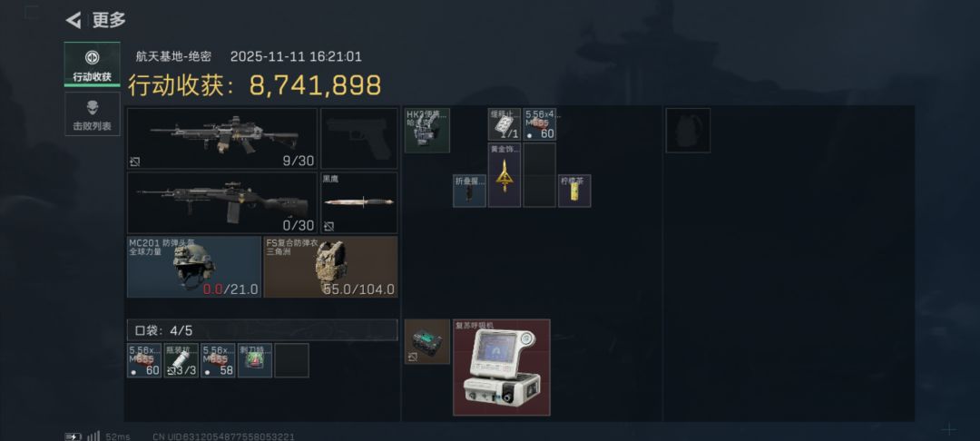Select the painkiller item marked 1/1
Image resolution: width=980 pixels, height=441 pixels.
pos(505,124)
